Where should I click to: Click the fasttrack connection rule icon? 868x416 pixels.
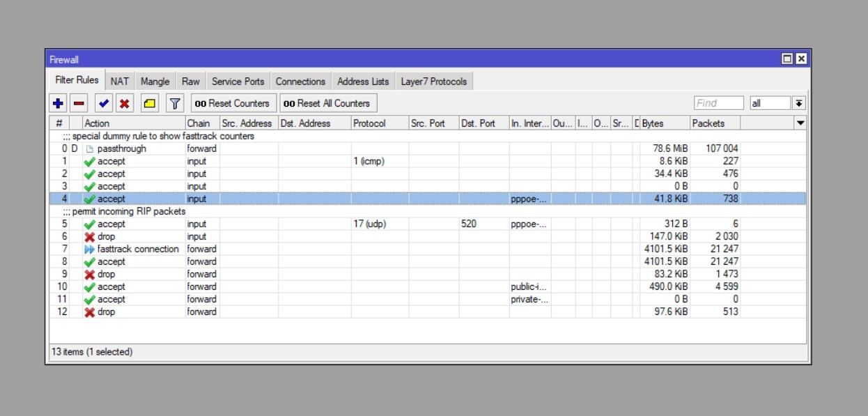(x=89, y=249)
